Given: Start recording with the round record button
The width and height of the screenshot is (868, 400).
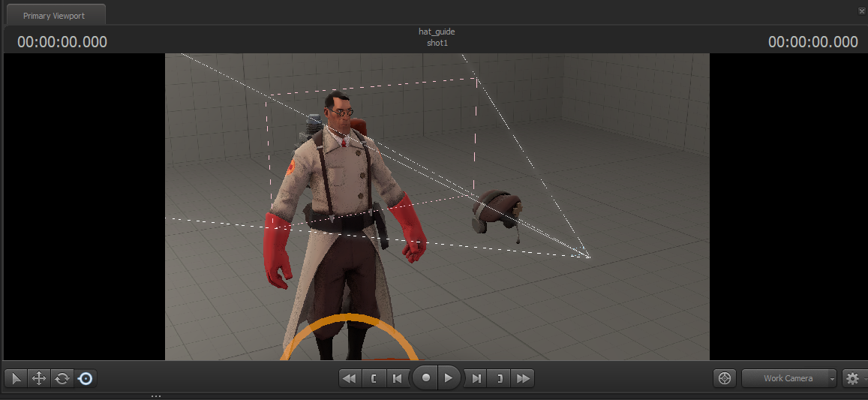Looking at the screenshot, I should click(425, 377).
